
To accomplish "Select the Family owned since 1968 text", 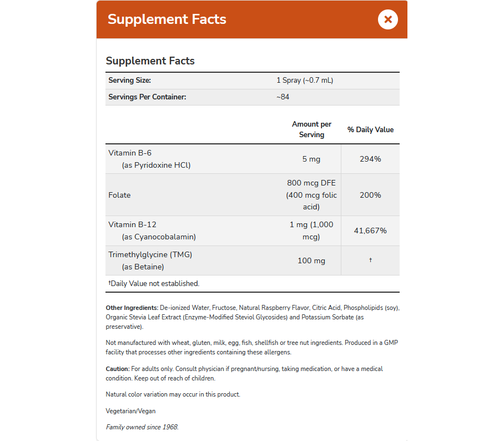I will [142, 427].
